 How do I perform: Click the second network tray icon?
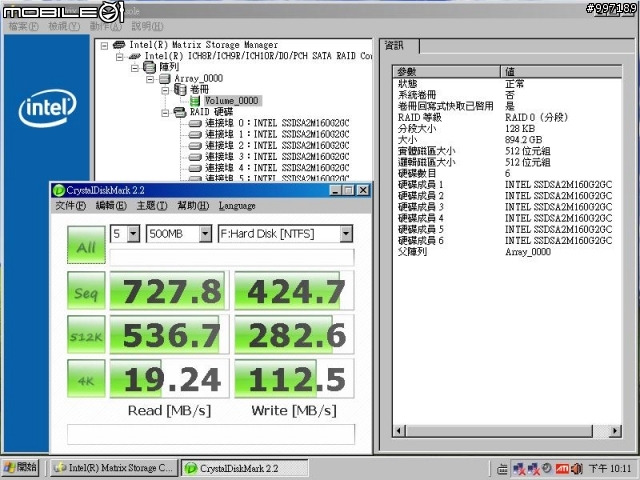click(x=534, y=469)
